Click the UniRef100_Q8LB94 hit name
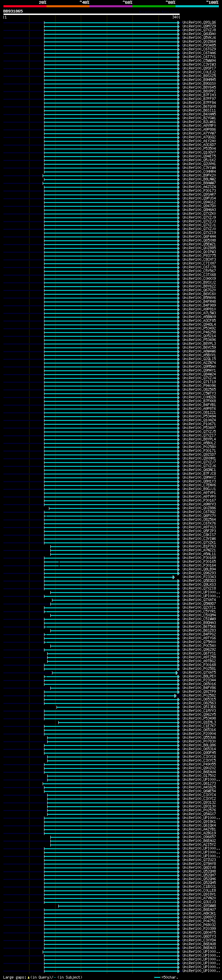Viewport: 222px width, 980px height. click(199, 569)
